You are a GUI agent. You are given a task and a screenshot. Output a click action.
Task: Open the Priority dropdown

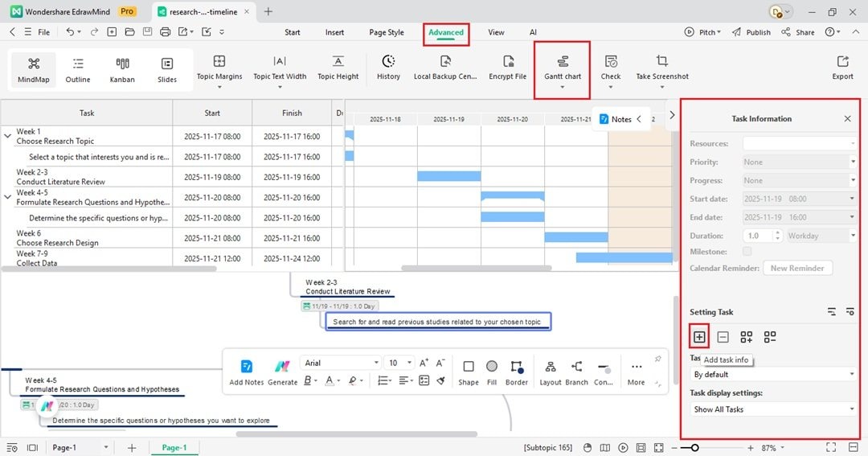point(800,162)
